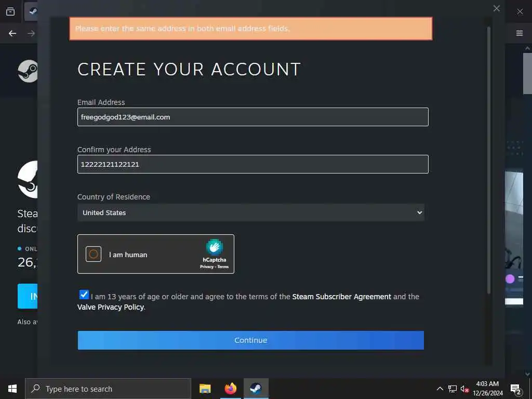
Task: Uncheck the 13 years of age agreement checkbox
Action: pyautogui.click(x=84, y=295)
